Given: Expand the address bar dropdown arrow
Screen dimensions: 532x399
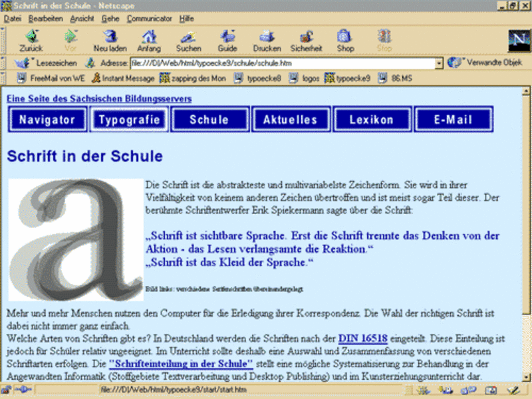Looking at the screenshot, I should click(439, 63).
